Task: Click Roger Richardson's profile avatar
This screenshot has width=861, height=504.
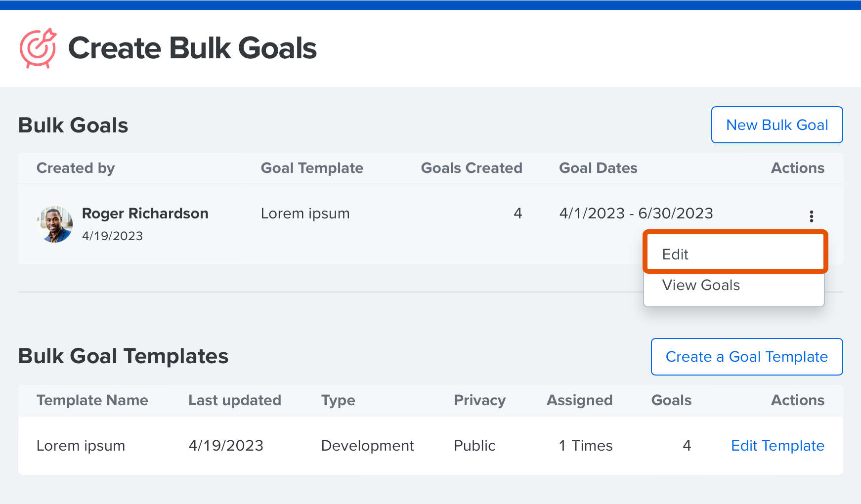Action: coord(55,224)
